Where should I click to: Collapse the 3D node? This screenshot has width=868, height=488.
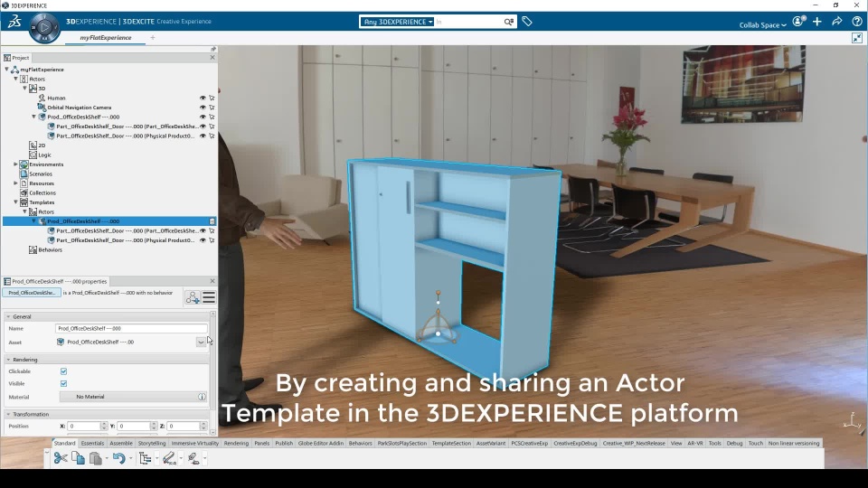(x=25, y=88)
